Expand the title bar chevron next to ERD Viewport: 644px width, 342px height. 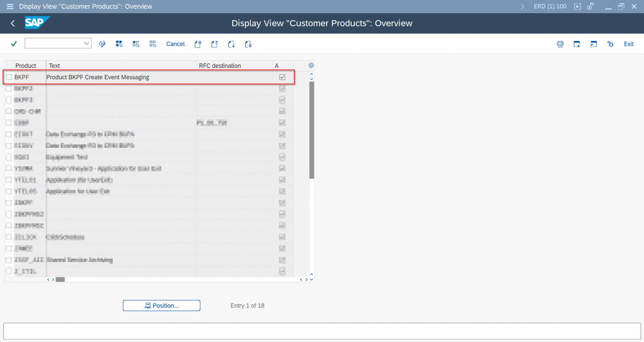[522, 7]
